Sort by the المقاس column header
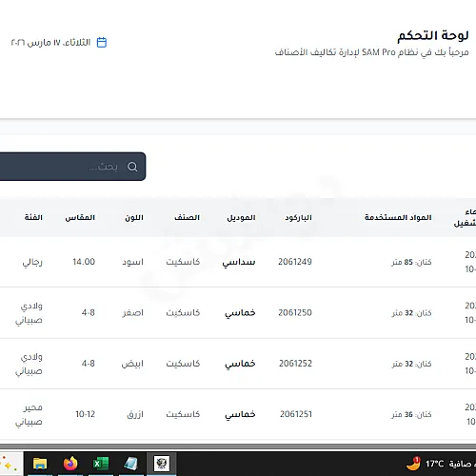This screenshot has height=476, width=476. 80,218
